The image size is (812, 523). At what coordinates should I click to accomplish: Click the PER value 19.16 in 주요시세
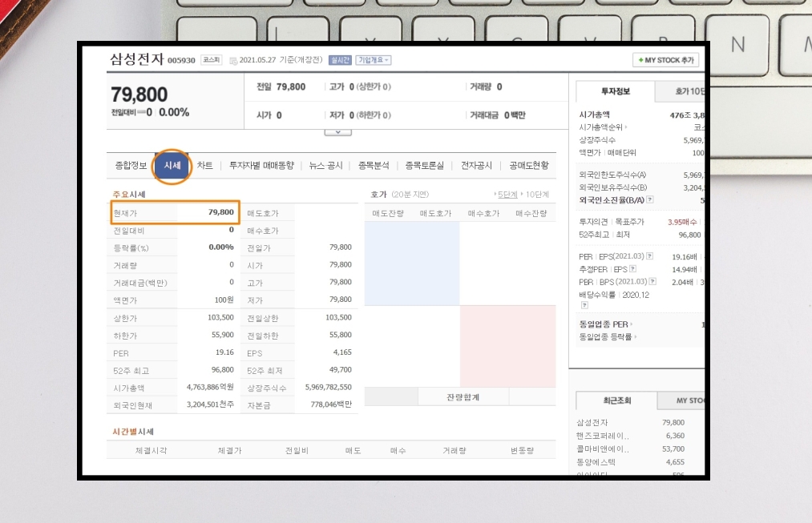point(224,352)
